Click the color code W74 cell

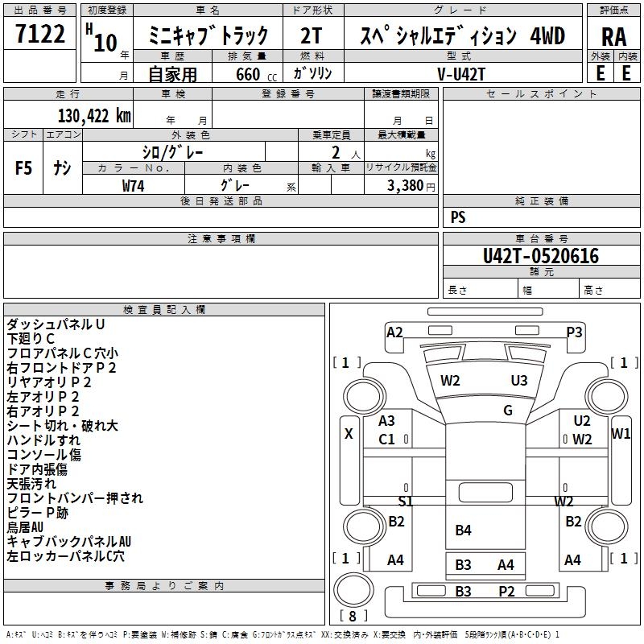click(x=134, y=185)
